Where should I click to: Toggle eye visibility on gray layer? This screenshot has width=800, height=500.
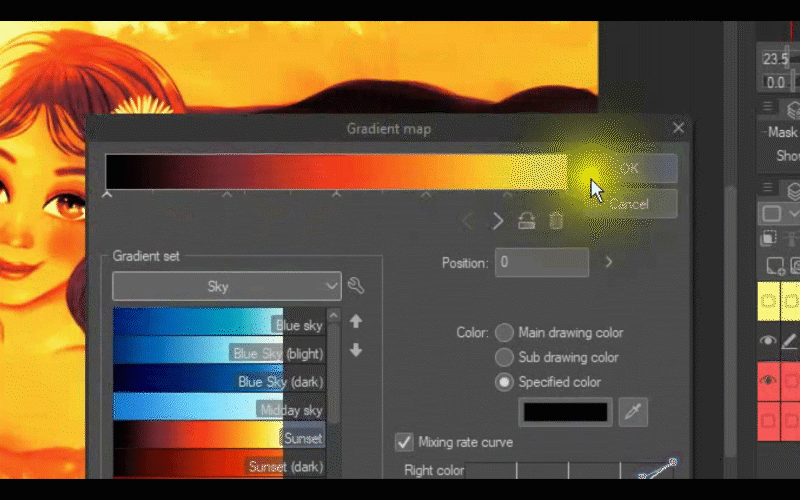pyautogui.click(x=768, y=340)
